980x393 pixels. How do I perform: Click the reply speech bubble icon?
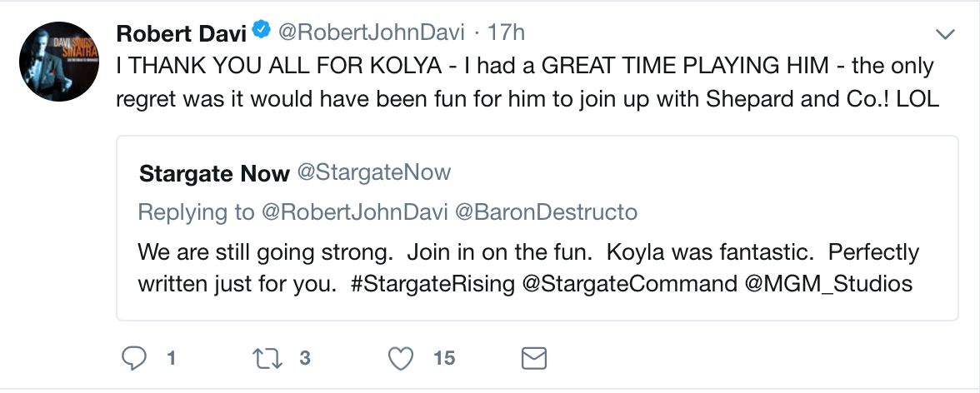point(134,358)
